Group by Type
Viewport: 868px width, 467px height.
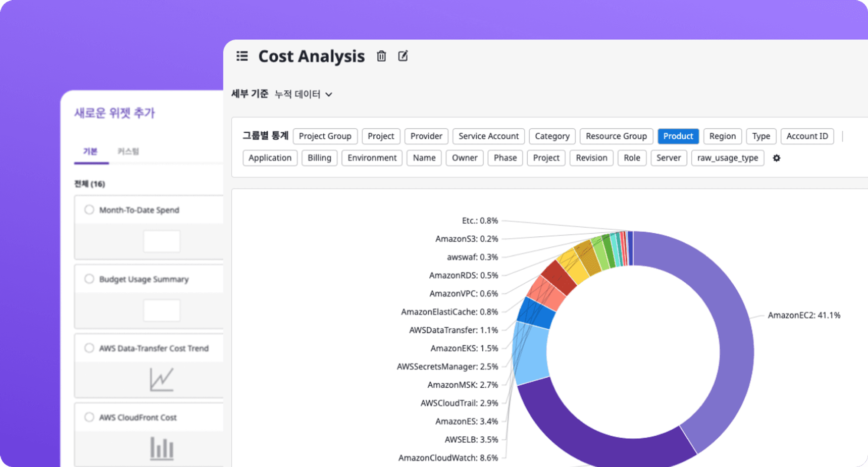point(761,136)
